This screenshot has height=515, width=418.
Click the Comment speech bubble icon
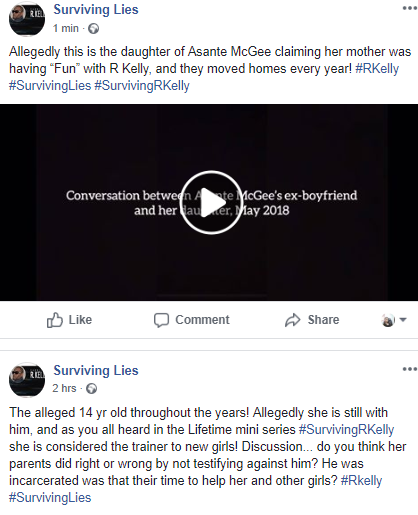tap(161, 320)
